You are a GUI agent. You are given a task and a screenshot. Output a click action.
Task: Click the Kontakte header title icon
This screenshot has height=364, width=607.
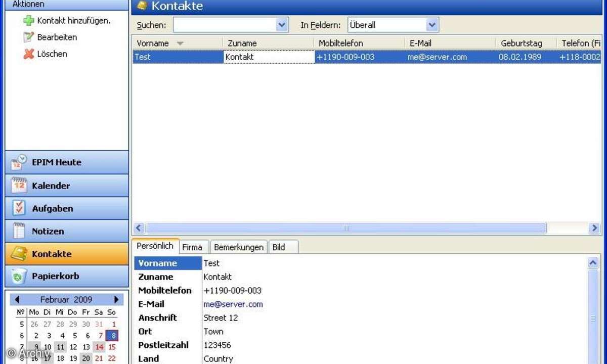pyautogui.click(x=142, y=6)
